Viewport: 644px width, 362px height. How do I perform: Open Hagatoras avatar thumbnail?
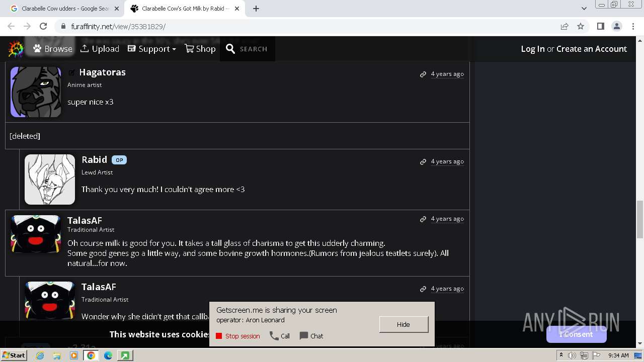pos(36,92)
